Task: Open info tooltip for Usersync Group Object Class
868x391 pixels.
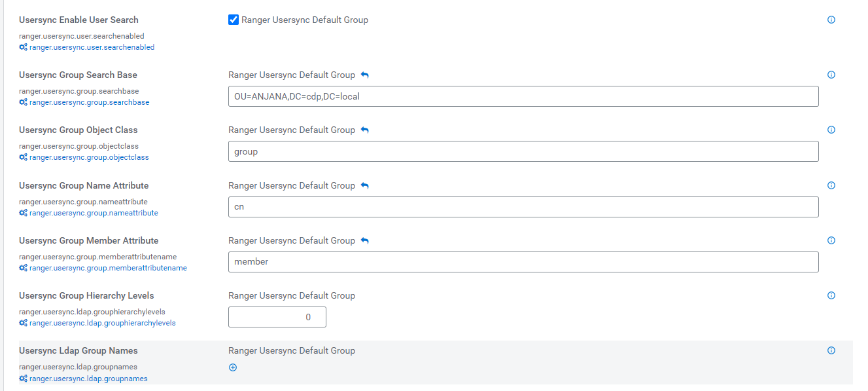Action: point(831,130)
